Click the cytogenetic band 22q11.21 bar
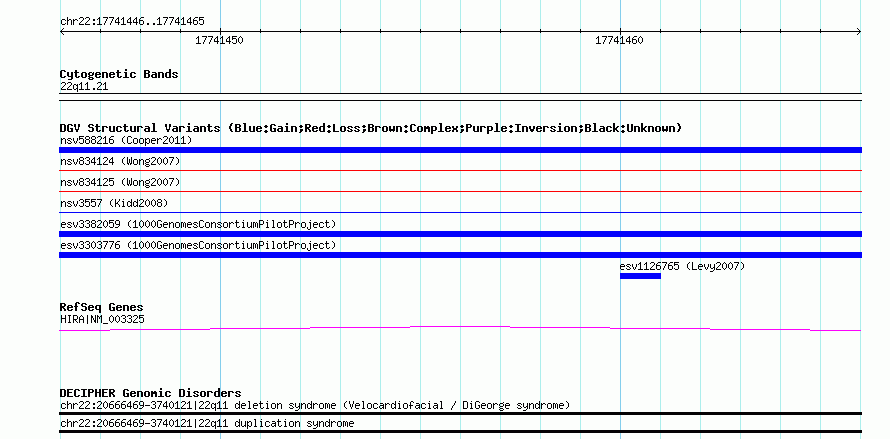890x439 pixels. point(460,97)
